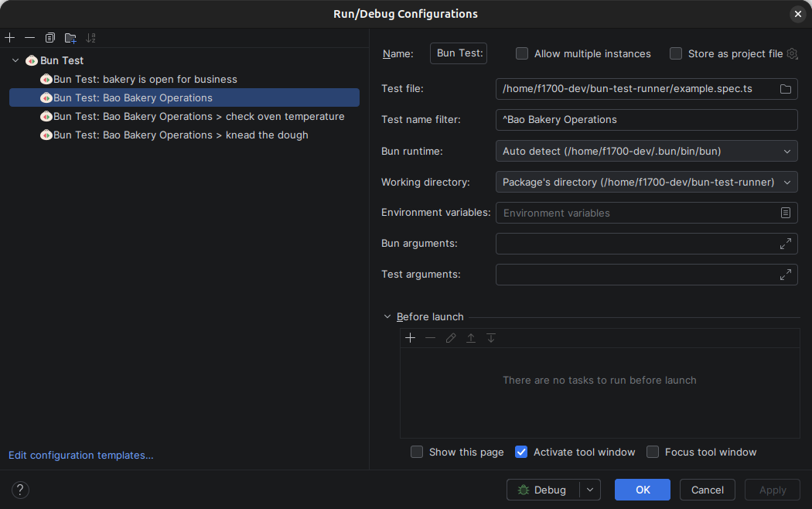Collapse the Before launch section
Viewport: 812px width, 509px height.
387,316
